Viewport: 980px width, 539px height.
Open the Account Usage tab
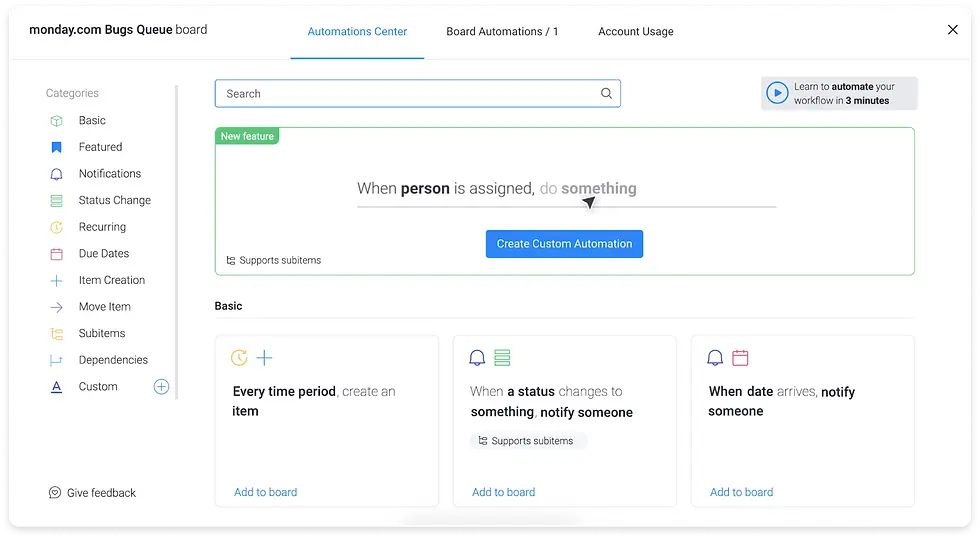[635, 31]
